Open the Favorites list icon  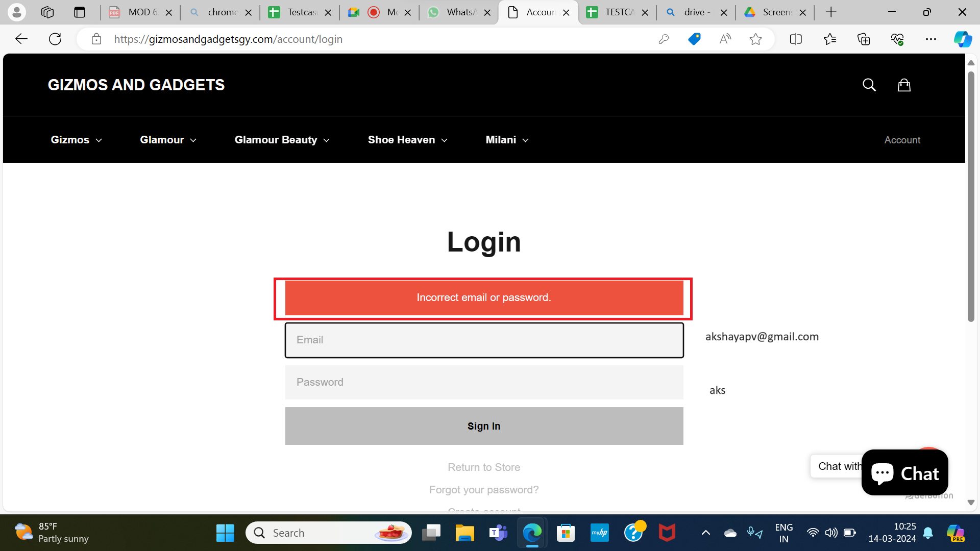coord(830,39)
